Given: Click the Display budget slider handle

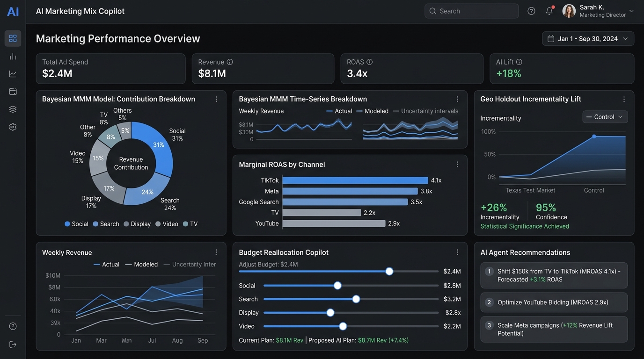Looking at the screenshot, I should click(x=330, y=313).
